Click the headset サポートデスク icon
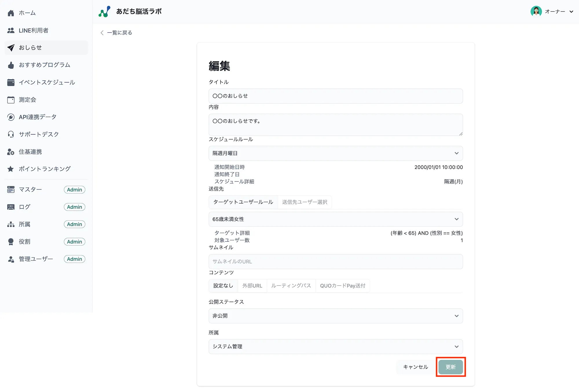Screen dimensions: 579x392 coord(11,134)
